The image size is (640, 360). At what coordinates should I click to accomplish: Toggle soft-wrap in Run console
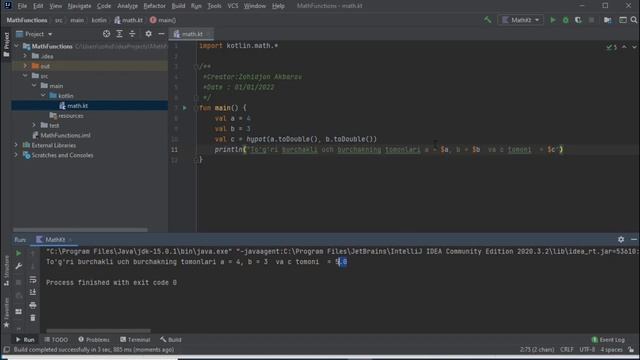point(33,280)
